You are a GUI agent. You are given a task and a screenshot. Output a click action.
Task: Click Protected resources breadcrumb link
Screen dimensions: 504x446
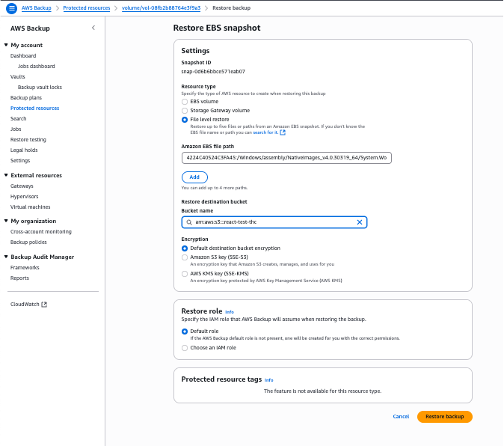tap(87, 8)
